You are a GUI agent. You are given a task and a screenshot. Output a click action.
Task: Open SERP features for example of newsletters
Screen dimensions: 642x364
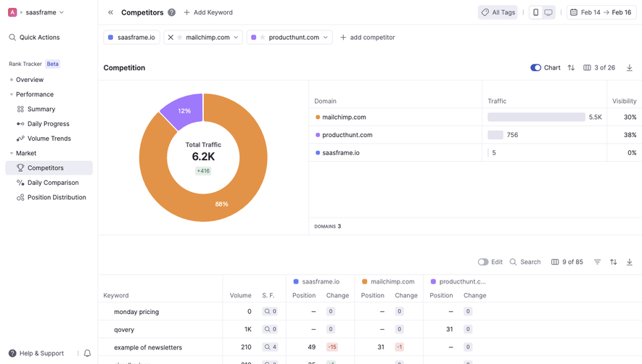[271, 347]
